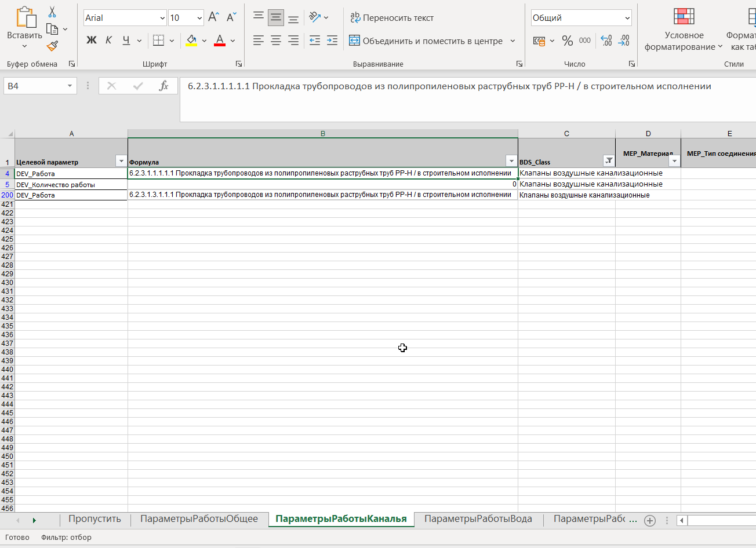
Task: Increase decimal places
Action: (x=606, y=41)
